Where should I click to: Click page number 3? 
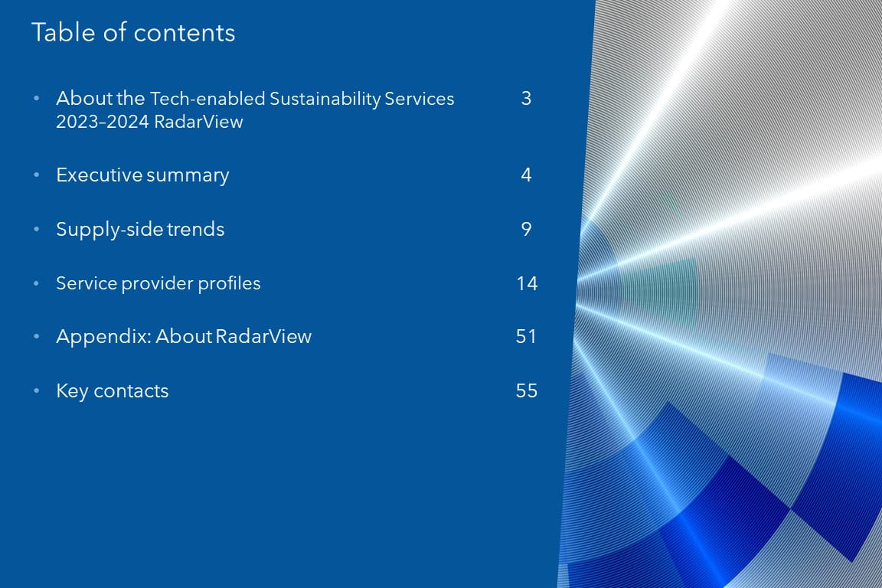point(526,99)
